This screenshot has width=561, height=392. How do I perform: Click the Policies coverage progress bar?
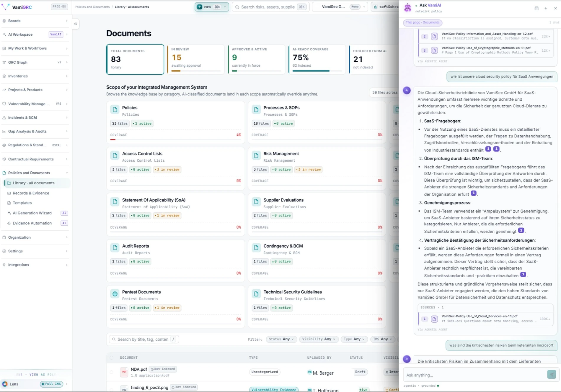pos(176,140)
